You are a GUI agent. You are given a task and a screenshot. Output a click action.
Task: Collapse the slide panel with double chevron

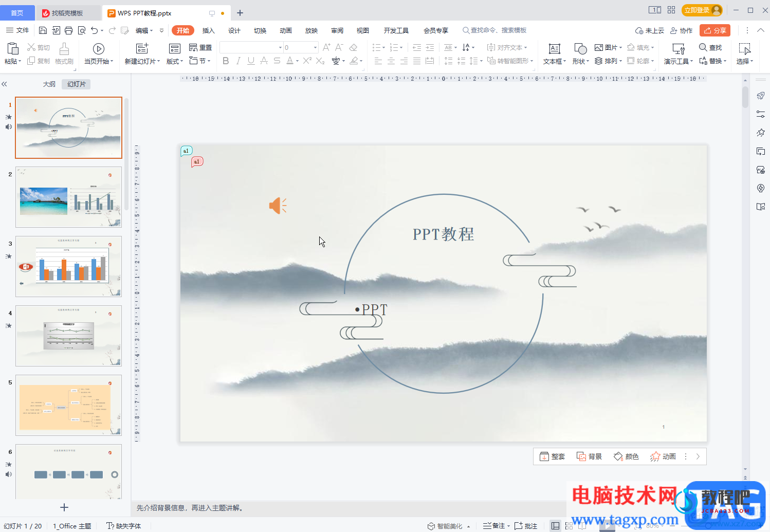pyautogui.click(x=4, y=84)
